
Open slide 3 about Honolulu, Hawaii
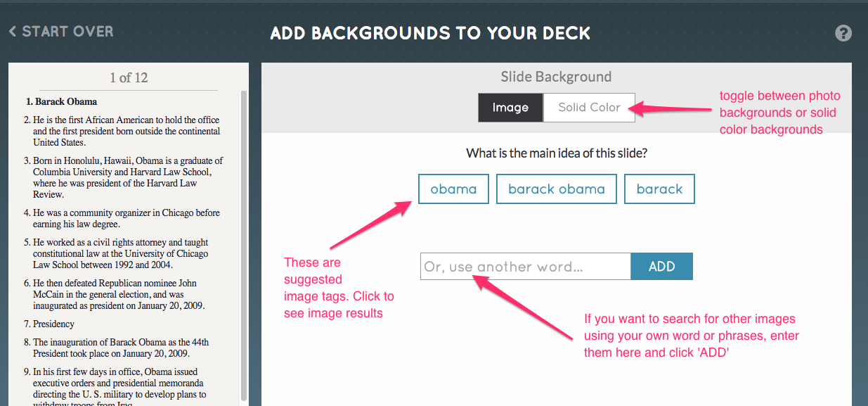pyautogui.click(x=127, y=177)
